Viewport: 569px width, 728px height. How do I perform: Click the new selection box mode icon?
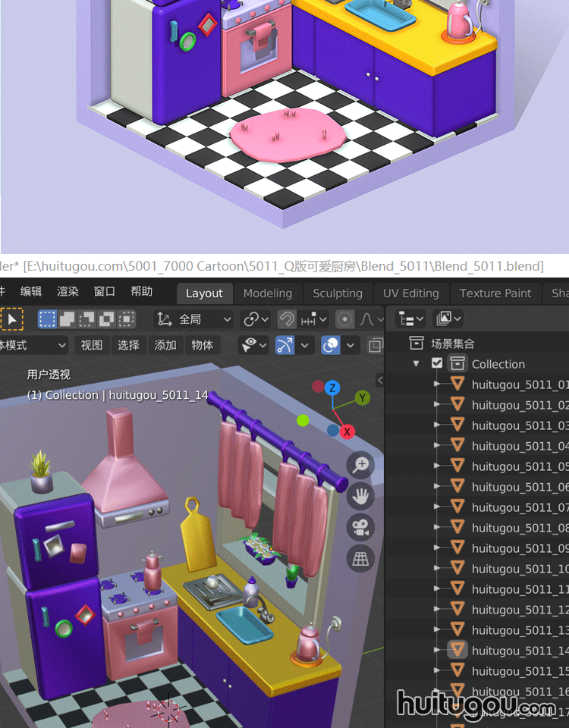pyautogui.click(x=47, y=319)
